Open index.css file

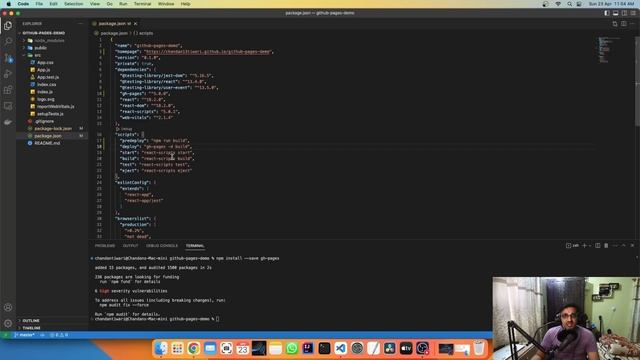coord(47,84)
